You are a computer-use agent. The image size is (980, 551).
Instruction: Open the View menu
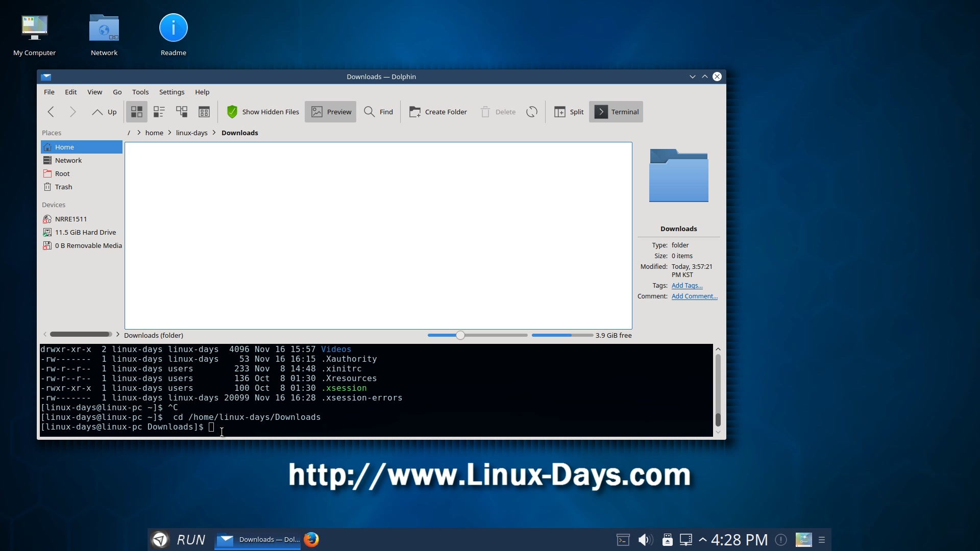coord(95,92)
